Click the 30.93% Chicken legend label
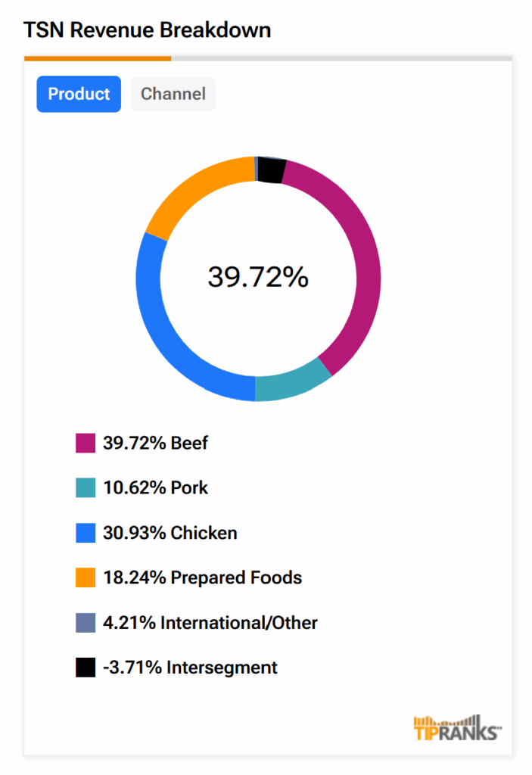Viewport: 532px width, 775px height. click(x=170, y=533)
